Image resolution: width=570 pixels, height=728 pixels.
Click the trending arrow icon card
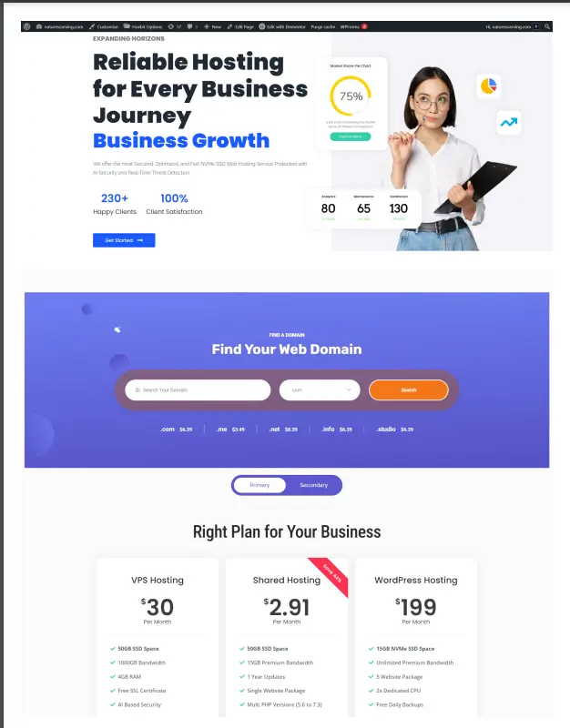coord(509,123)
